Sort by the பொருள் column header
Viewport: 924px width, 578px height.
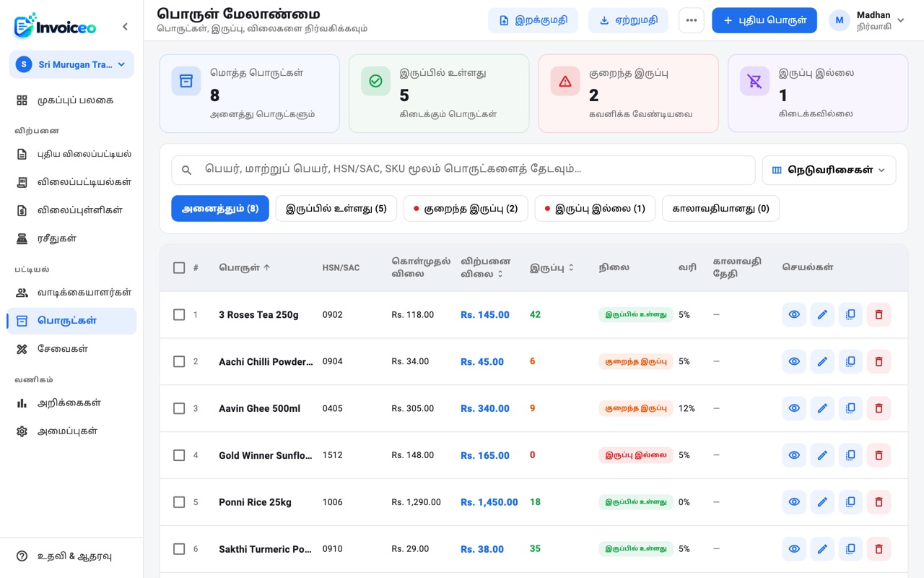tap(245, 267)
